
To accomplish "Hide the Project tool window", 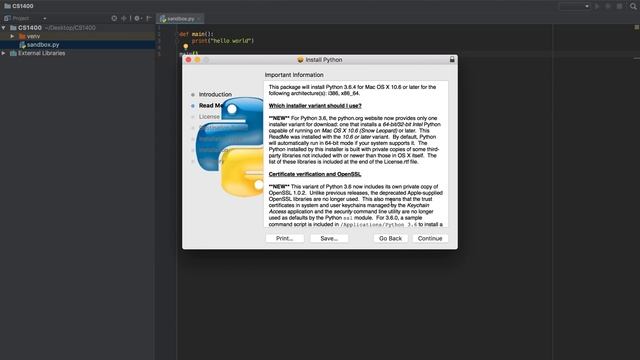I will 149,18.
